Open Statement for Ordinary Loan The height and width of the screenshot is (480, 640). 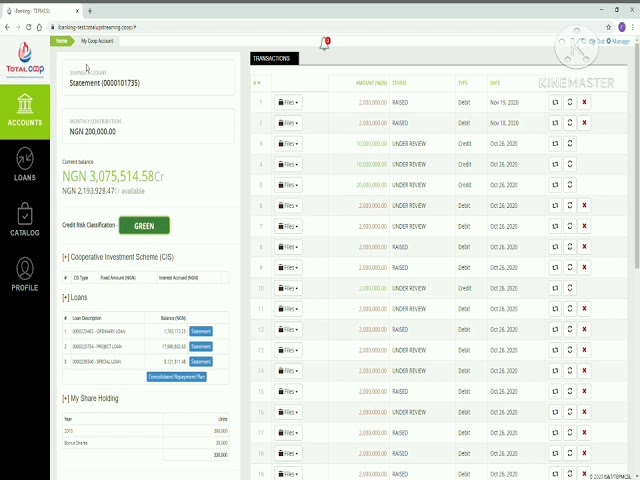pyautogui.click(x=201, y=331)
